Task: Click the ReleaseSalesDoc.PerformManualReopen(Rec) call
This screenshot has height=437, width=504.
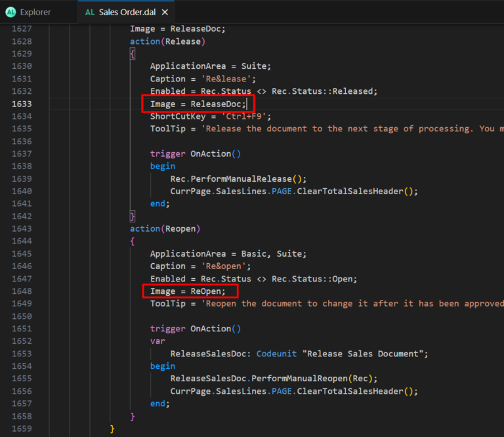Action: click(x=274, y=379)
